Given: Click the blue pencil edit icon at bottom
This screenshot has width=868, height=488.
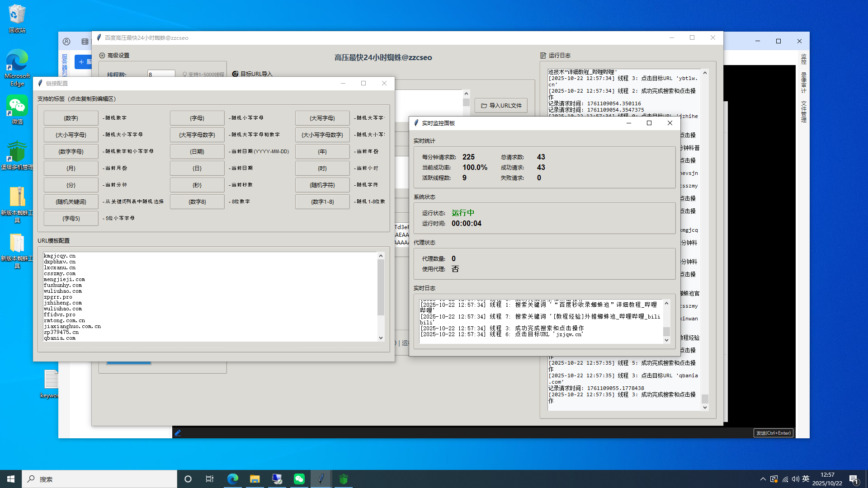Looking at the screenshot, I should click(178, 433).
